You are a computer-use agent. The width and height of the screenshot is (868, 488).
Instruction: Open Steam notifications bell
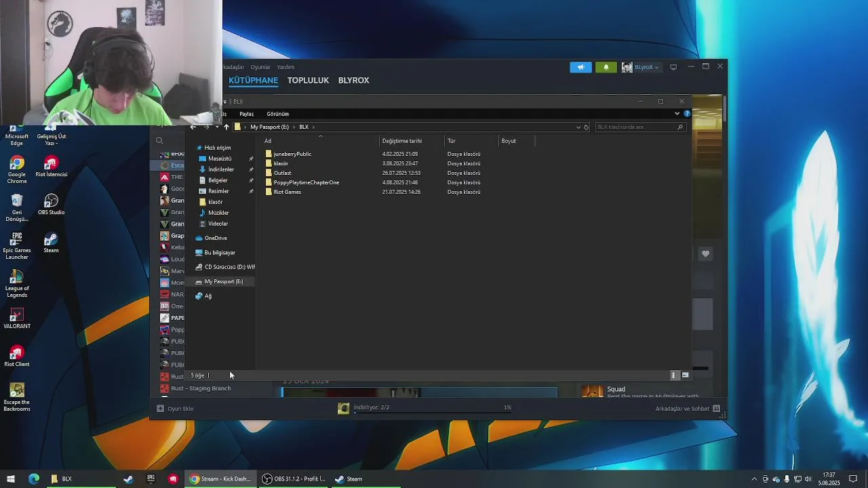click(x=606, y=67)
